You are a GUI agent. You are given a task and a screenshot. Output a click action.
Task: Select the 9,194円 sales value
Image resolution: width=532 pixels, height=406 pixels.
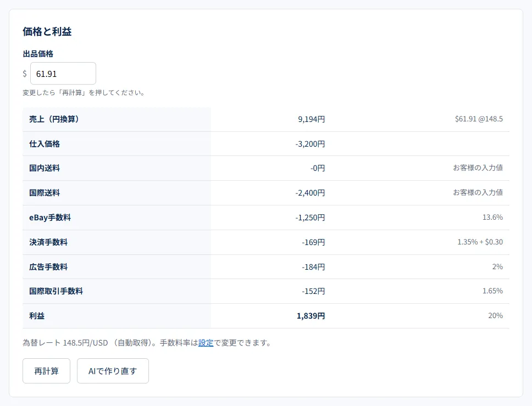(311, 119)
